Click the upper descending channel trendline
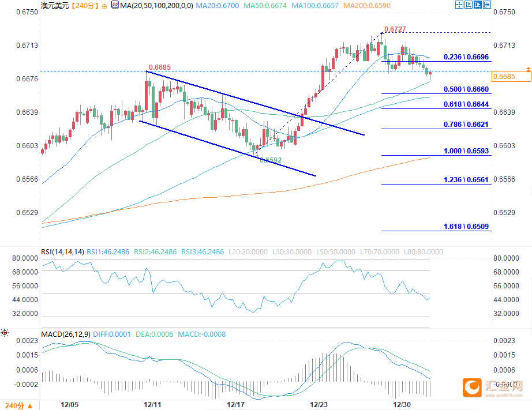Screen dimensions: 532x410 tap(255, 103)
